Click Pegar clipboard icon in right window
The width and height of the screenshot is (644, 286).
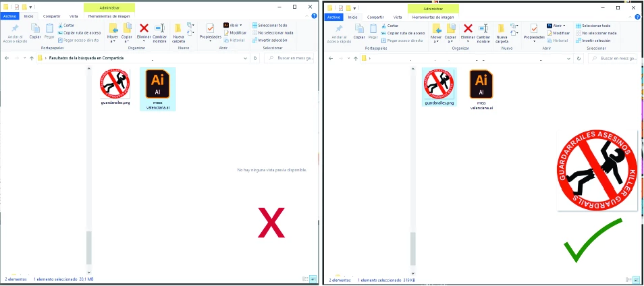click(373, 28)
